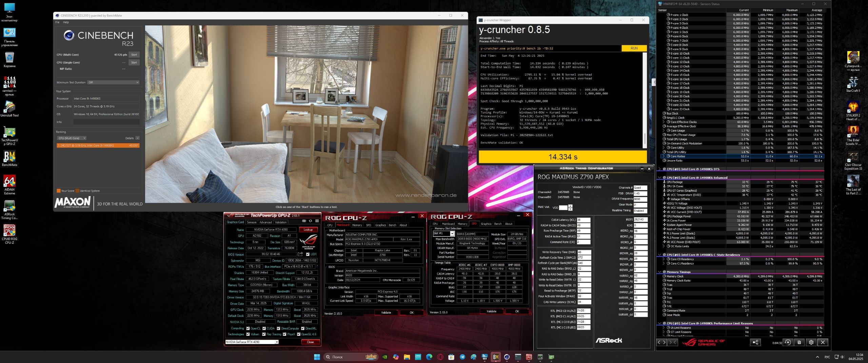Start the CPU (Single Core) test in Cinebench
The height and width of the screenshot is (363, 868).
click(x=134, y=63)
